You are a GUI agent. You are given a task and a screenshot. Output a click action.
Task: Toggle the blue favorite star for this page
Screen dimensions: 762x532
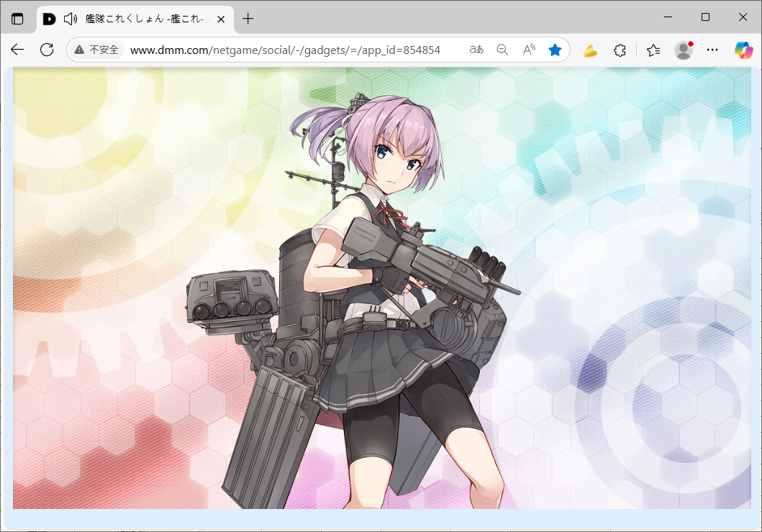pyautogui.click(x=555, y=50)
